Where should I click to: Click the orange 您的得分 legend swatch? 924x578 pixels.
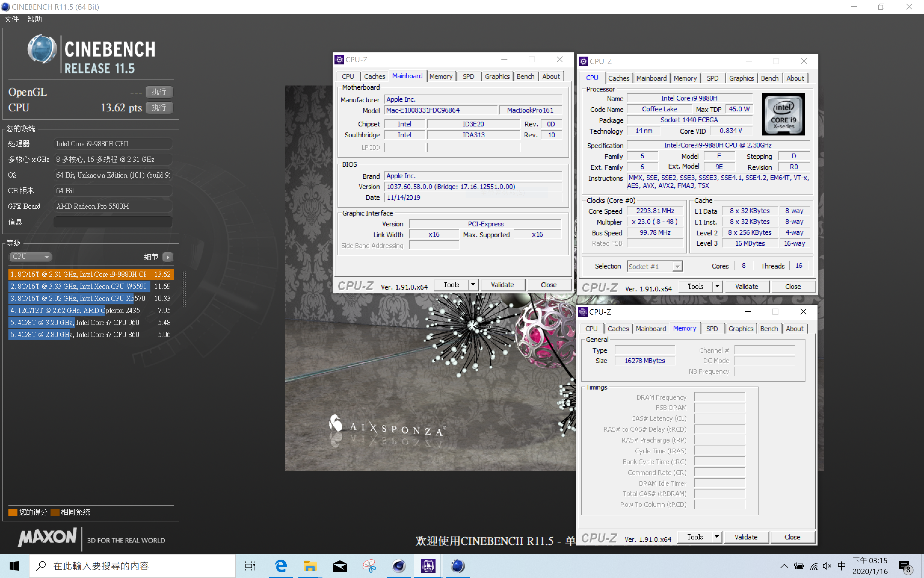click(13, 512)
